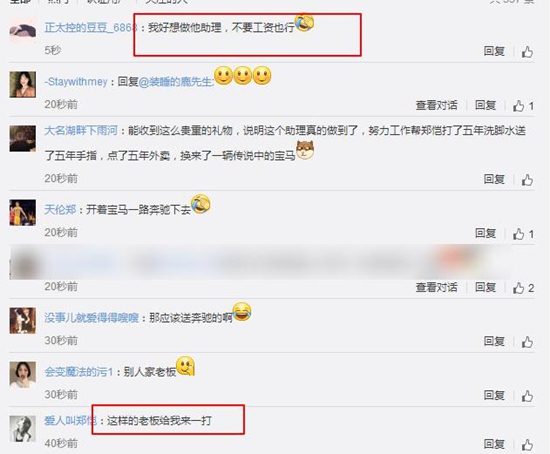Open 正大控的豆豆_6868 profile avatar
The height and width of the screenshot is (454, 550).
coord(22,30)
